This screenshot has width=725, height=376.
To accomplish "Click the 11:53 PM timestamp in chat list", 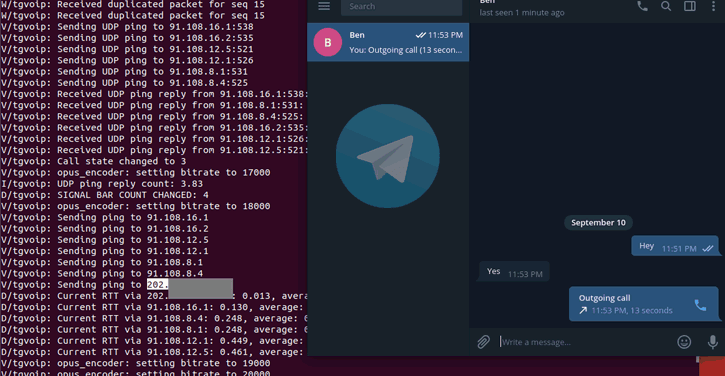I will tap(445, 35).
